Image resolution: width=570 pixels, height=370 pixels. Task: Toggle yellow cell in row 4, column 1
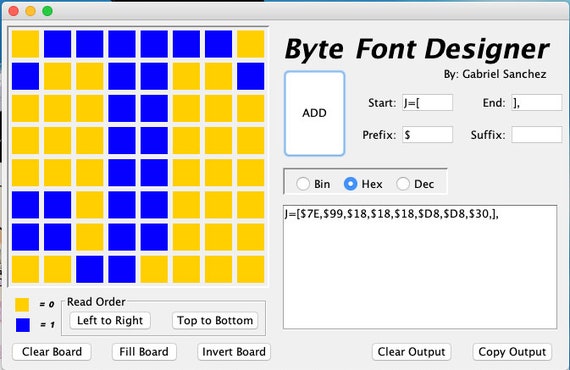(25, 141)
